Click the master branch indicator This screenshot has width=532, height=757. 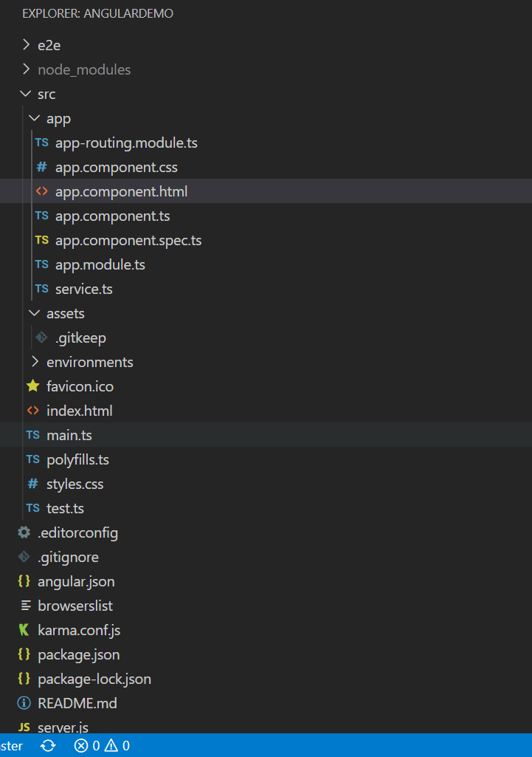pos(10,746)
